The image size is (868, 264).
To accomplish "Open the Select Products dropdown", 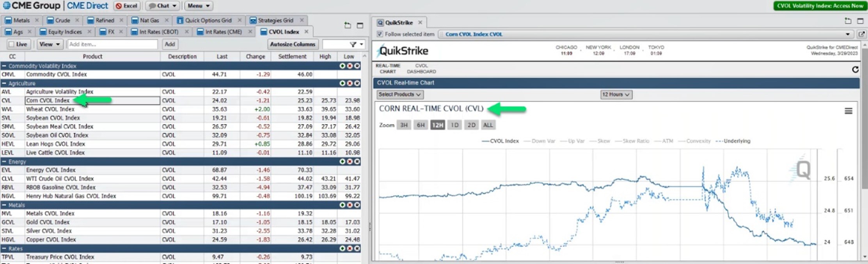I will [399, 95].
